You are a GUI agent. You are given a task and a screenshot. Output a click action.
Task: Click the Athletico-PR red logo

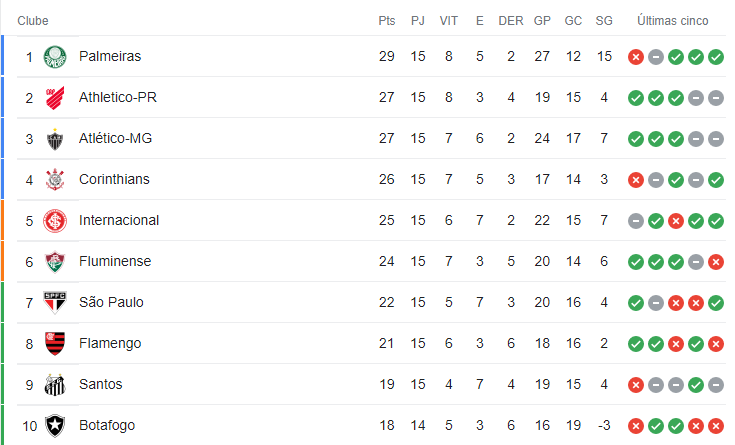point(55,98)
